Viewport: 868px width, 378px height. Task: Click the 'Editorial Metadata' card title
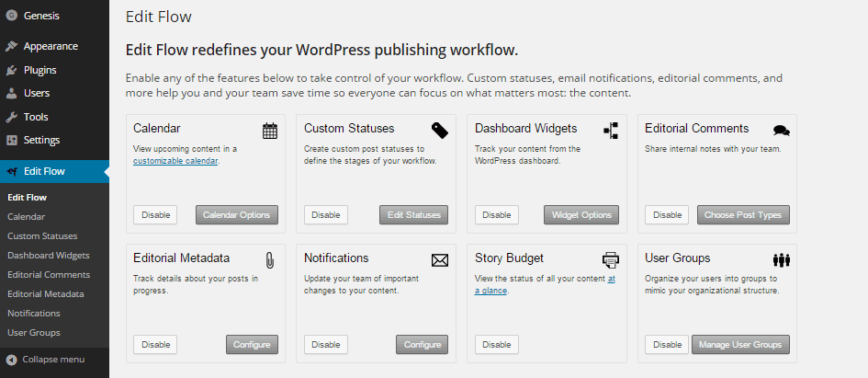[182, 258]
